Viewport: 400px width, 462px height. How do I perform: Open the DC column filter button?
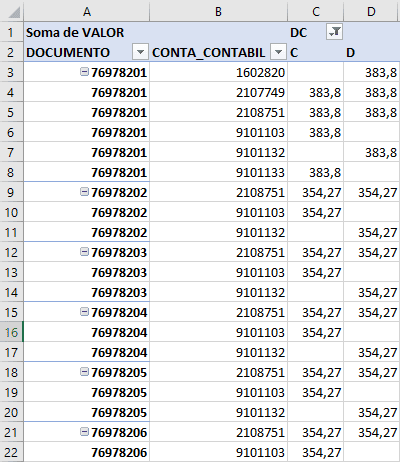click(x=334, y=32)
